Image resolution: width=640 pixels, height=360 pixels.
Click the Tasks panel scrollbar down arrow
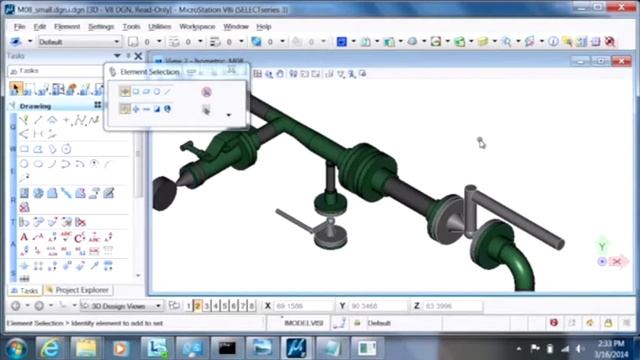pyautogui.click(x=138, y=276)
